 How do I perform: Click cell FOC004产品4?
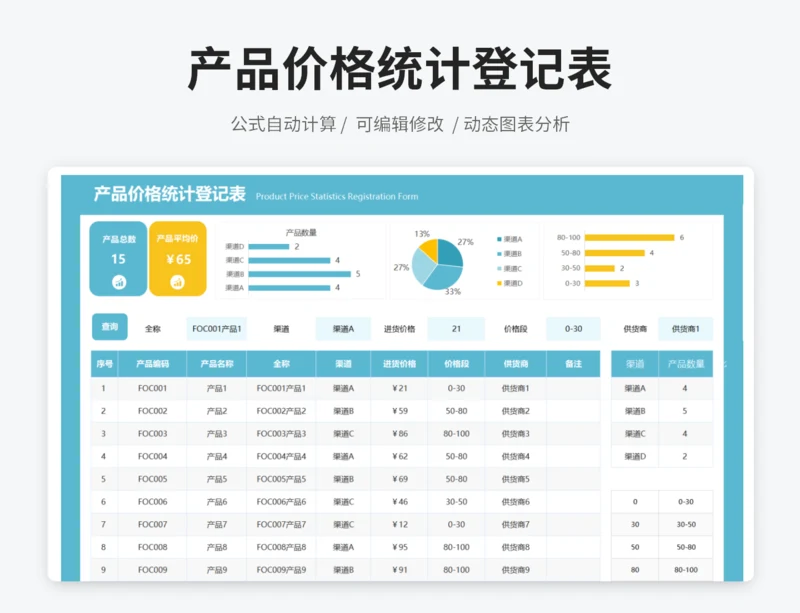pyautogui.click(x=281, y=456)
